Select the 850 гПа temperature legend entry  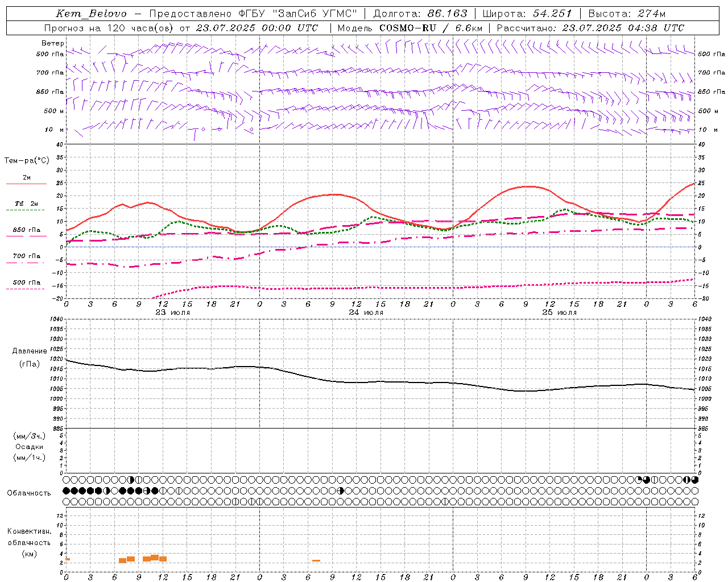[27, 230]
